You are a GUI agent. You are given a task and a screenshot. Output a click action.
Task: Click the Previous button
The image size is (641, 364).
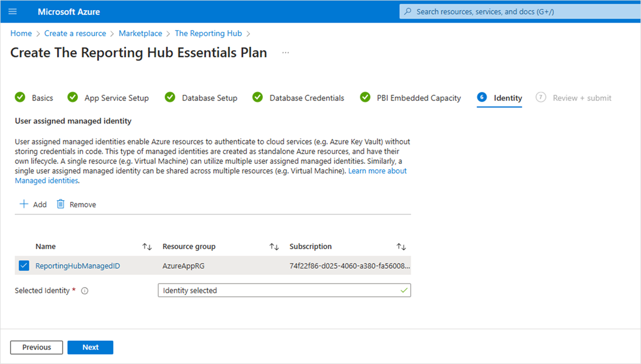tap(36, 347)
